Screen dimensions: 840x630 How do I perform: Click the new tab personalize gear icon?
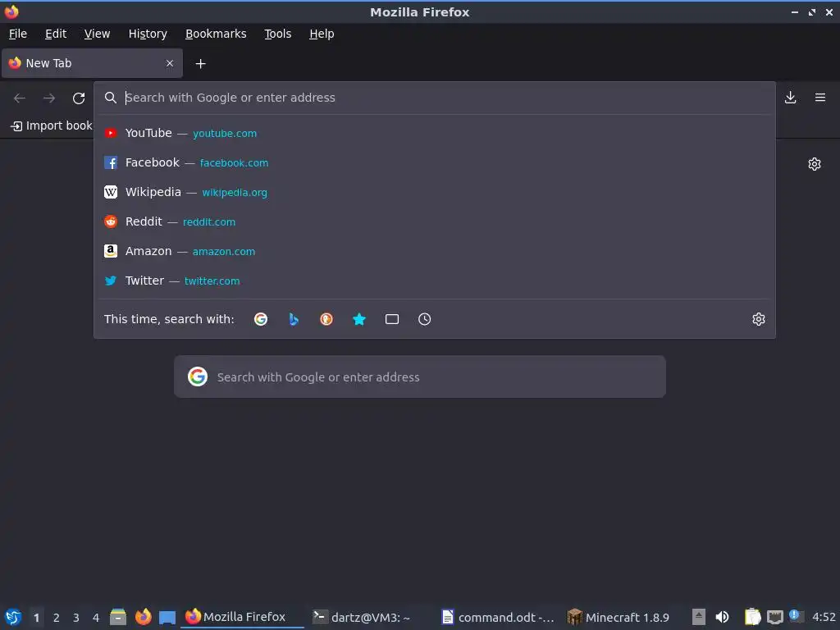coord(815,164)
